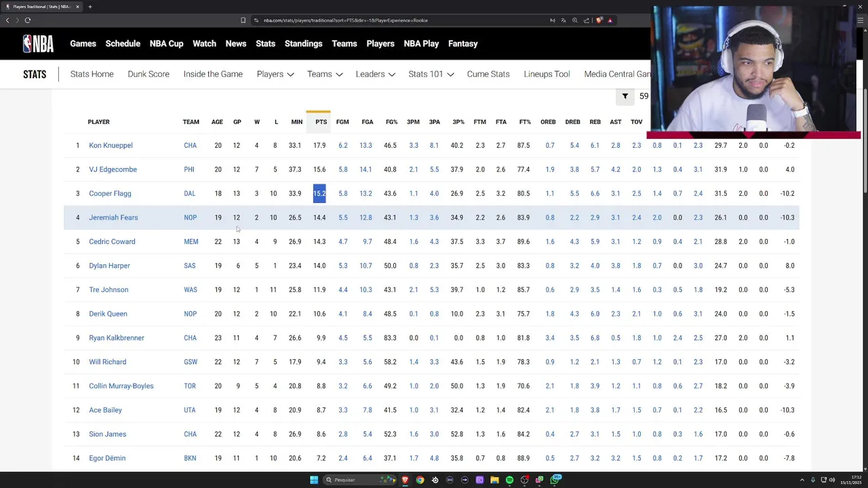Open the taskbar clock showing 17:12
This screenshot has width=868, height=488.
point(851,480)
